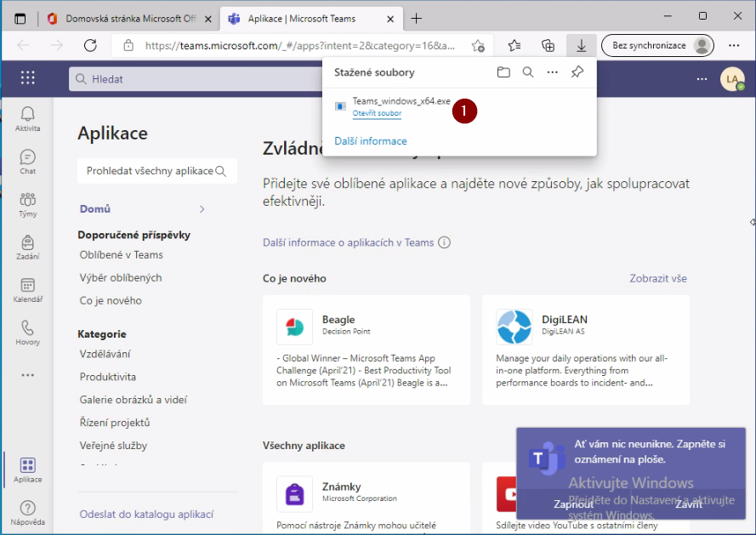Focus the Hledat search box
Image resolution: width=756 pixels, height=535 pixels.
point(196,79)
